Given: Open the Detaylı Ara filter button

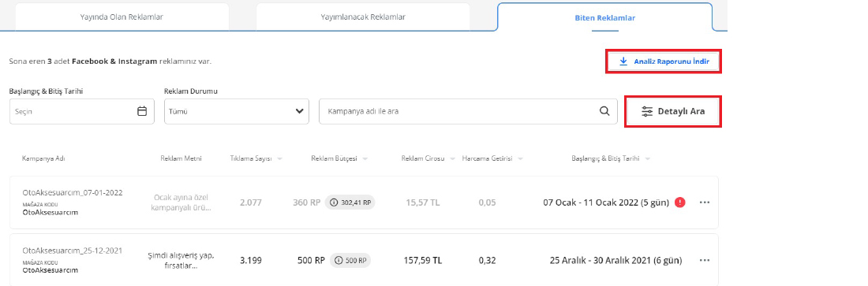Looking at the screenshot, I should tap(673, 111).
